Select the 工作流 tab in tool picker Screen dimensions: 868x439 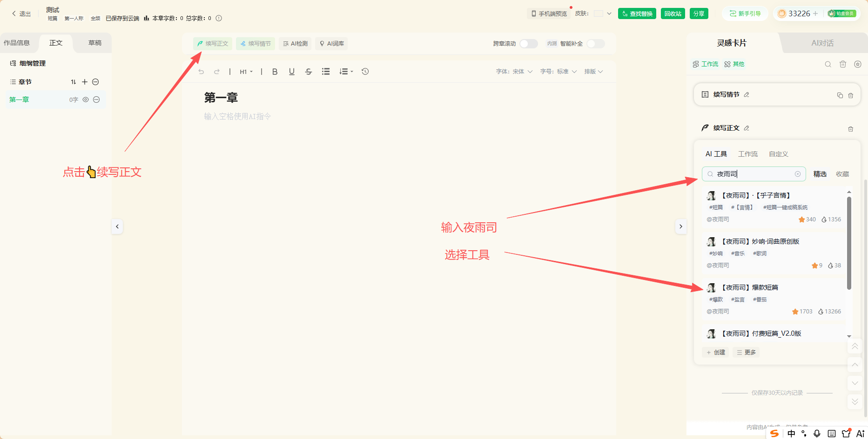coord(748,154)
